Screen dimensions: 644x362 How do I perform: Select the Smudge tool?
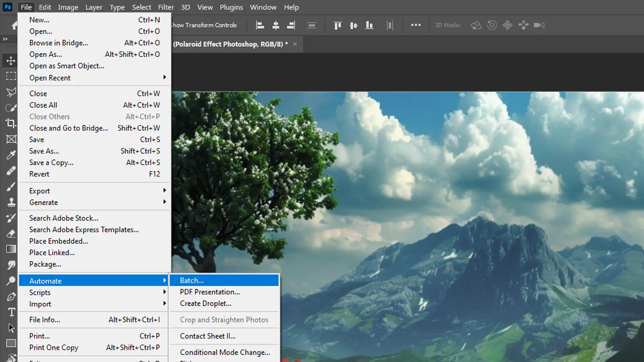pyautogui.click(x=11, y=265)
